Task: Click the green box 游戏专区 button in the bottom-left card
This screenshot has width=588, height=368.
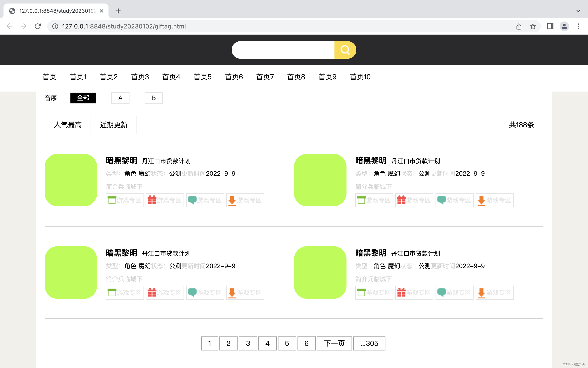Action: [125, 293]
